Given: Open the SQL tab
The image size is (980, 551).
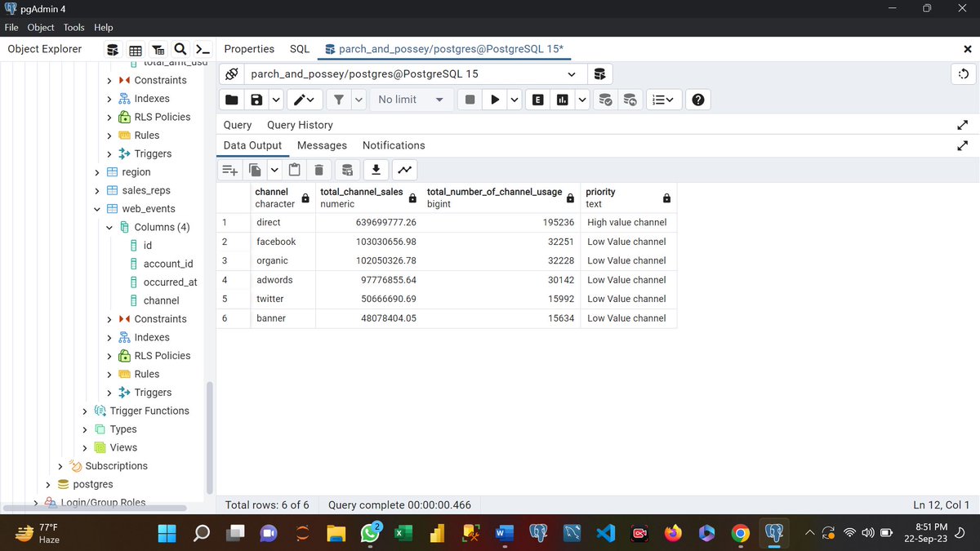Looking at the screenshot, I should pyautogui.click(x=300, y=49).
